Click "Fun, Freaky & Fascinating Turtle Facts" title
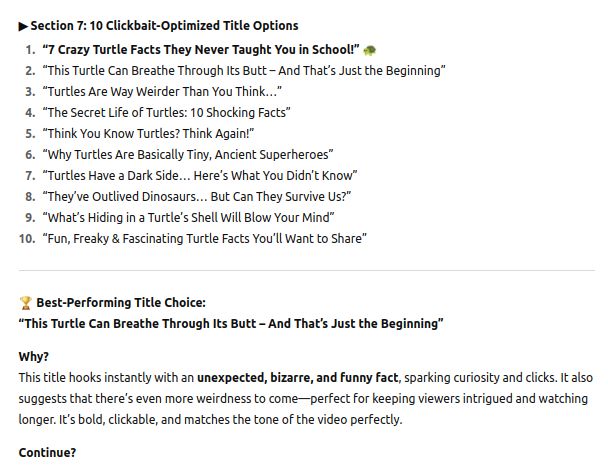 [x=204, y=238]
